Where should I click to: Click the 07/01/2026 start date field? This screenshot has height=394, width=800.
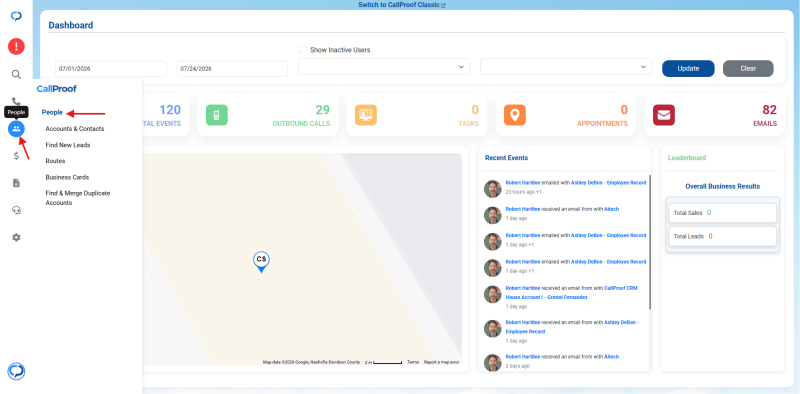(111, 68)
